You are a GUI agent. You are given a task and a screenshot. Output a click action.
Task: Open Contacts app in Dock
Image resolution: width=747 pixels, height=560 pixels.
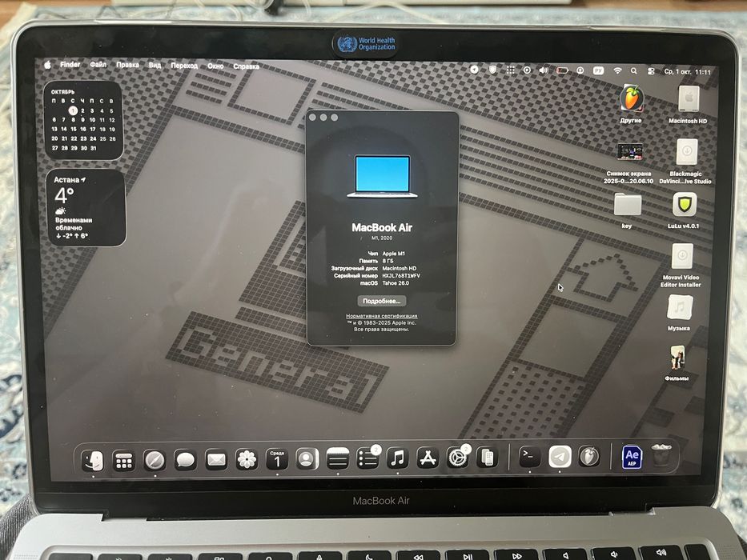[x=307, y=459]
